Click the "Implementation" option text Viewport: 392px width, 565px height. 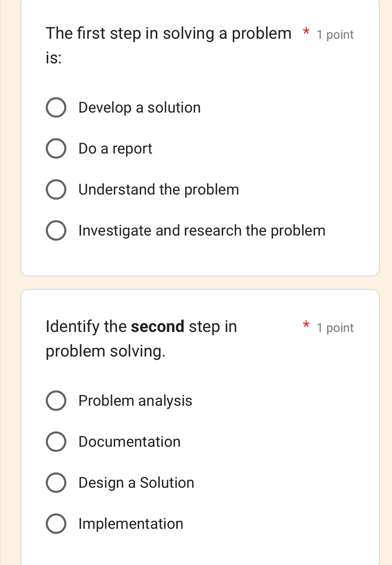pyautogui.click(x=131, y=524)
